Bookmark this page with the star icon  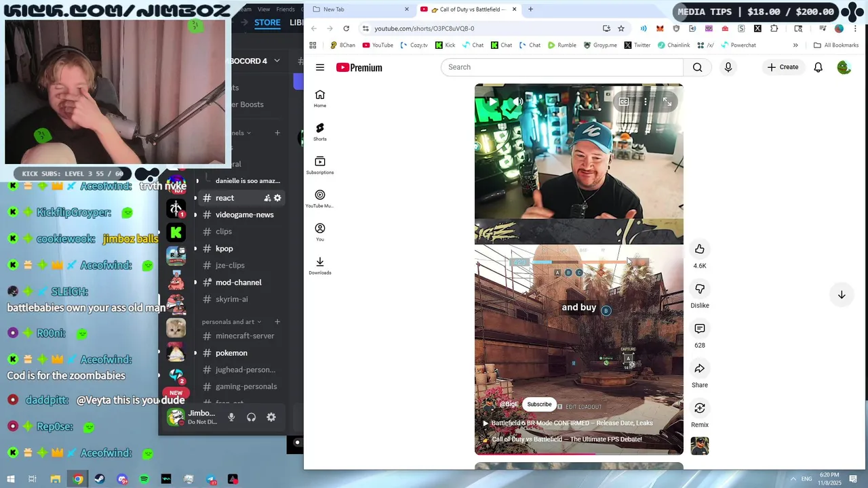[x=621, y=28]
